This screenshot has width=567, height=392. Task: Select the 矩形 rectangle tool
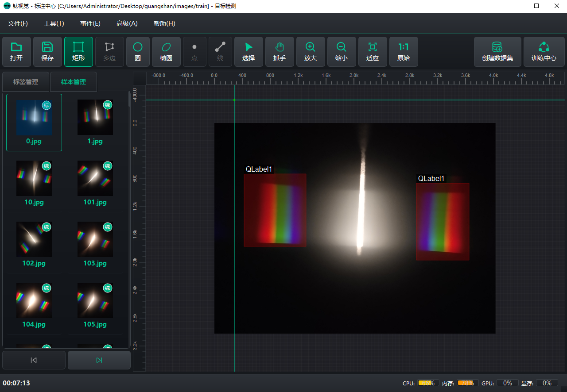[78, 52]
